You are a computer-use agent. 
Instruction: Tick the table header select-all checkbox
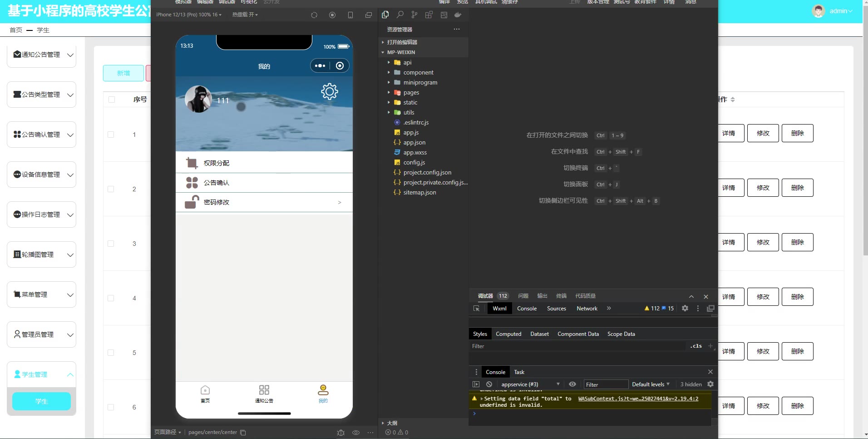coord(112,100)
